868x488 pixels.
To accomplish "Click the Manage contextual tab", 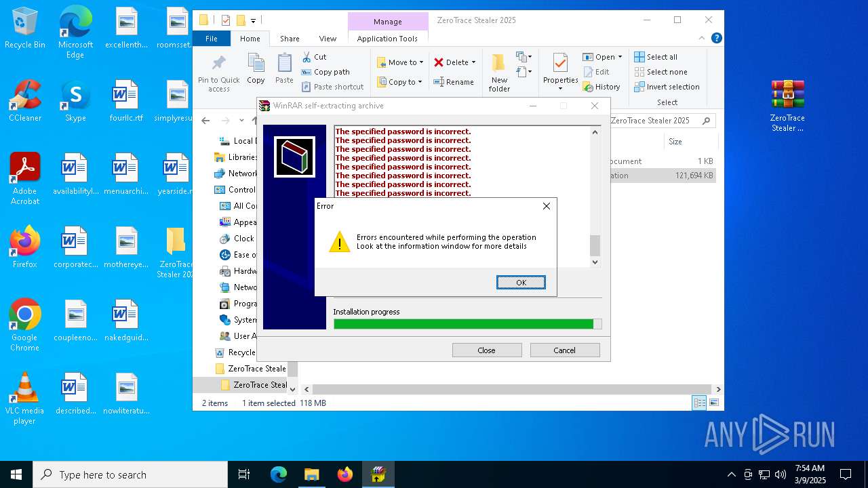I will click(x=388, y=22).
